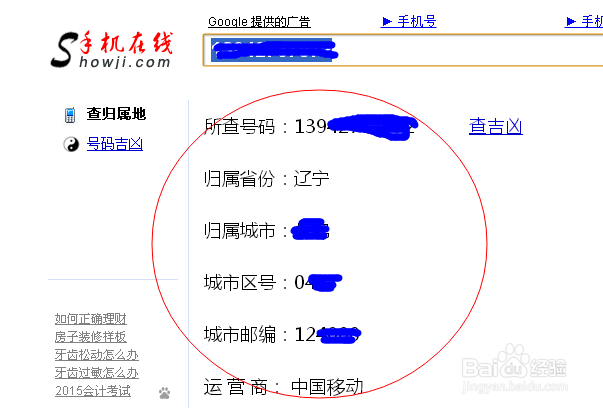Click the yin-yang icon beside 号码吉凶

click(x=71, y=145)
